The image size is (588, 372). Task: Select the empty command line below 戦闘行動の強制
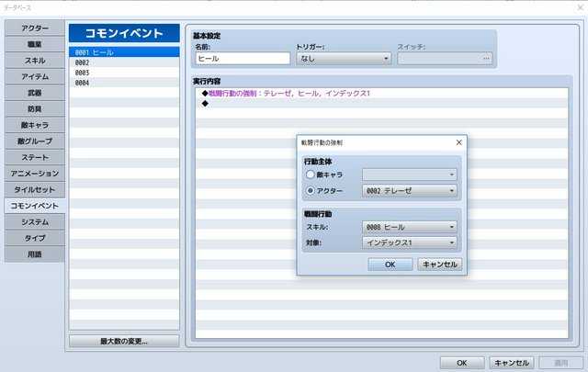[x=381, y=103]
